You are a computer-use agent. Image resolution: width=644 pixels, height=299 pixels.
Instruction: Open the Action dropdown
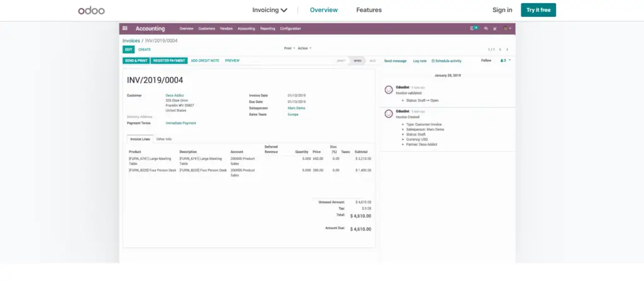(x=304, y=48)
